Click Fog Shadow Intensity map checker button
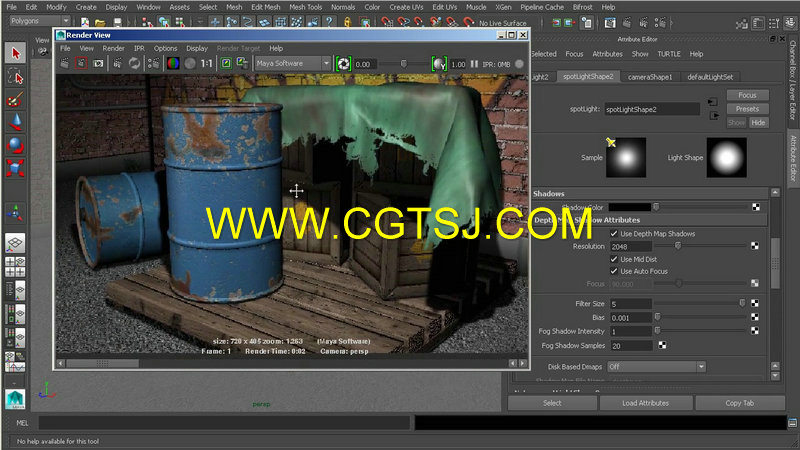 (755, 331)
